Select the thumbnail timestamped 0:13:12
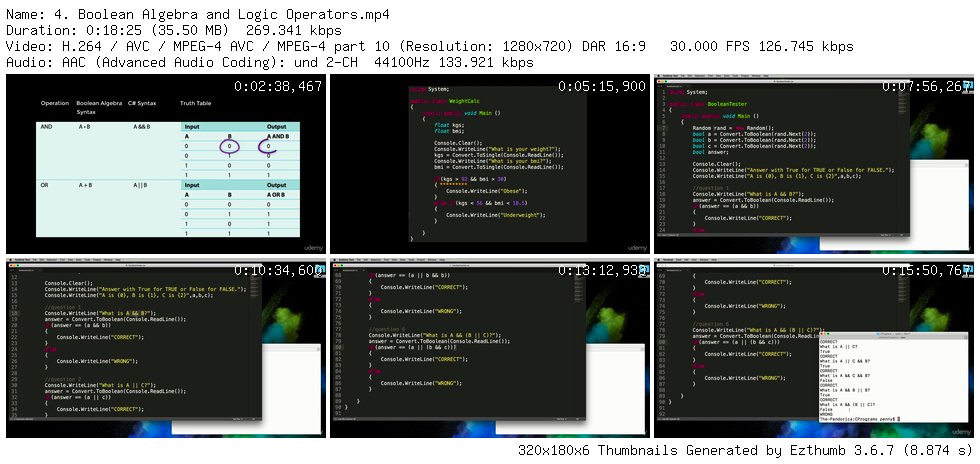The width and height of the screenshot is (980, 464). 488,348
